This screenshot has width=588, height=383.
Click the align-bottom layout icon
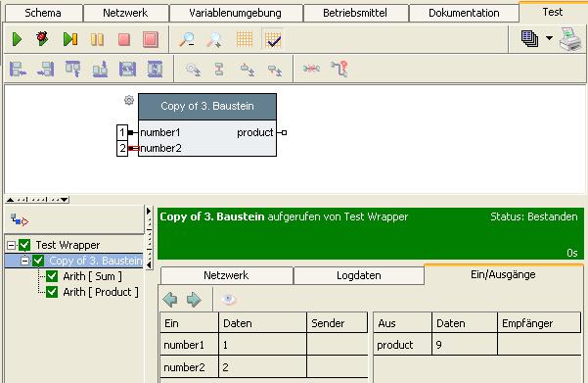pos(100,70)
